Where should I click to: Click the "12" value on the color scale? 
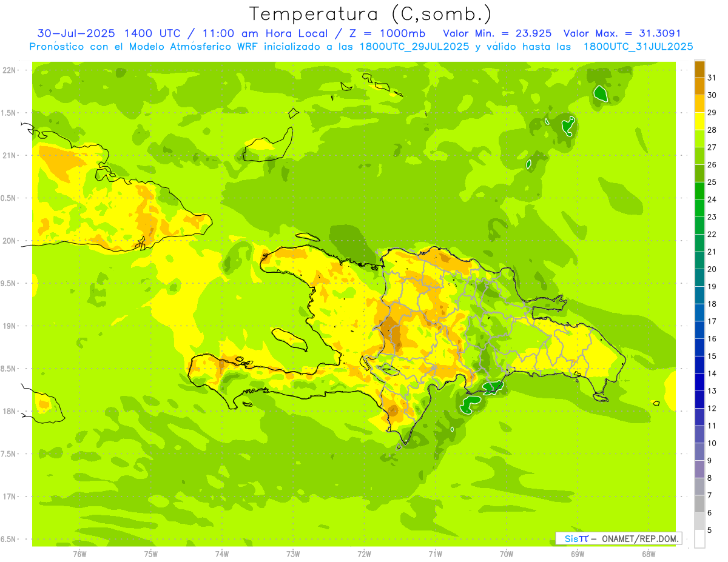point(712,409)
